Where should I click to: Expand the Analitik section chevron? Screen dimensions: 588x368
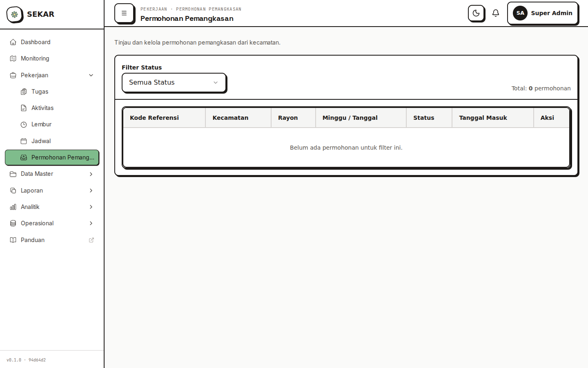click(x=91, y=207)
